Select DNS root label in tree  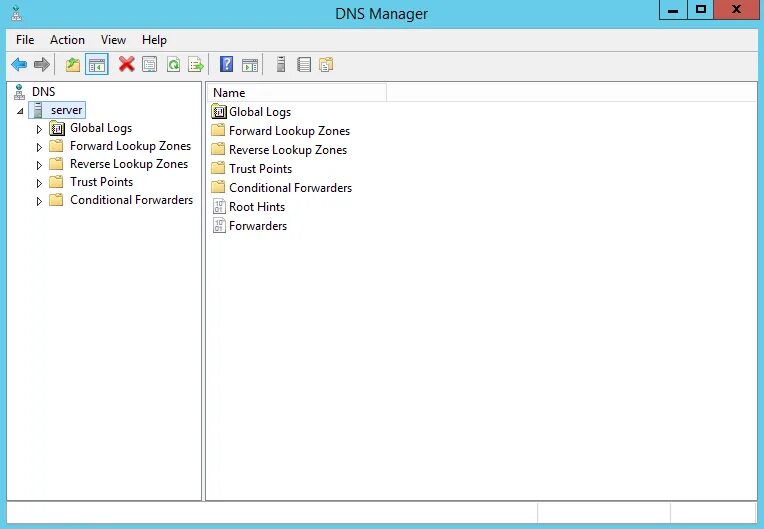click(43, 92)
